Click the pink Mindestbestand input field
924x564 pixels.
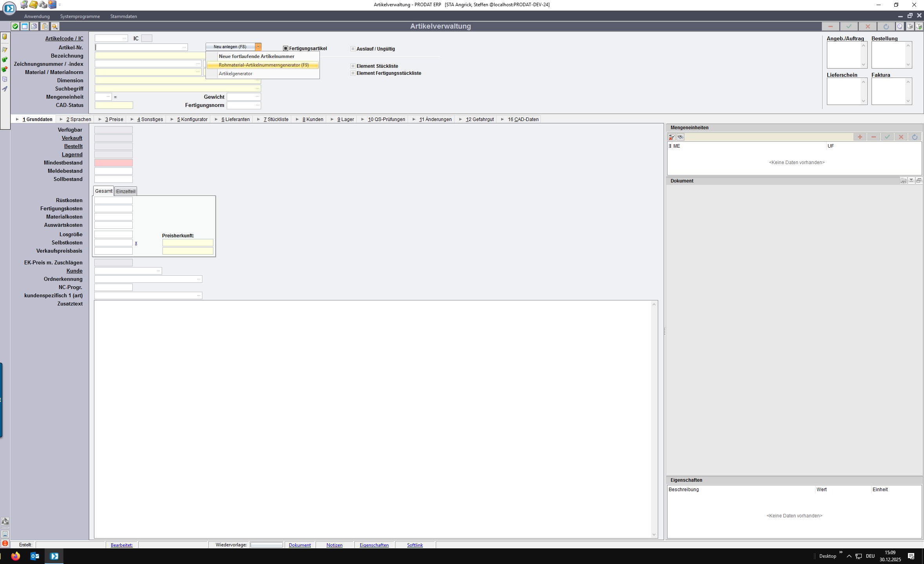(113, 163)
